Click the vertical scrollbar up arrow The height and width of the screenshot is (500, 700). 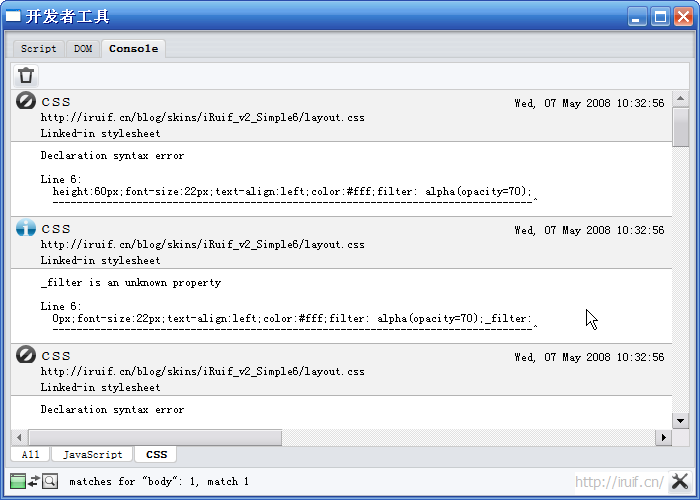(x=681, y=99)
